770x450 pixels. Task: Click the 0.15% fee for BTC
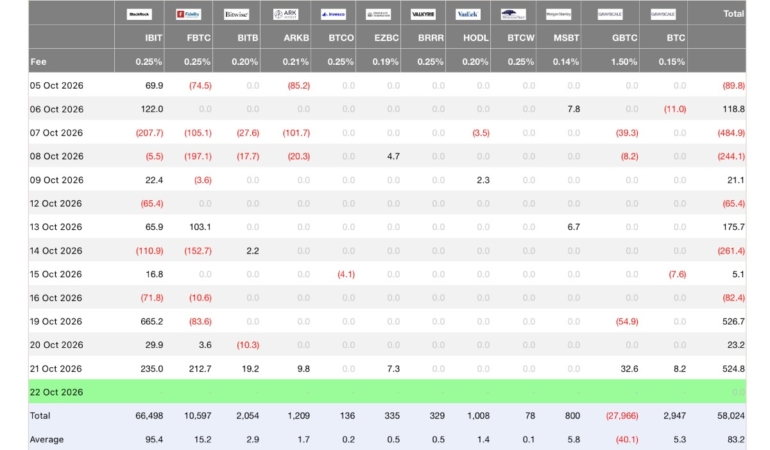pos(672,62)
